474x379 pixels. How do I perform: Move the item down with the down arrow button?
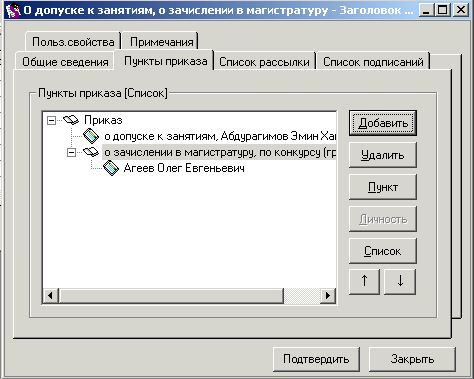coord(400,282)
